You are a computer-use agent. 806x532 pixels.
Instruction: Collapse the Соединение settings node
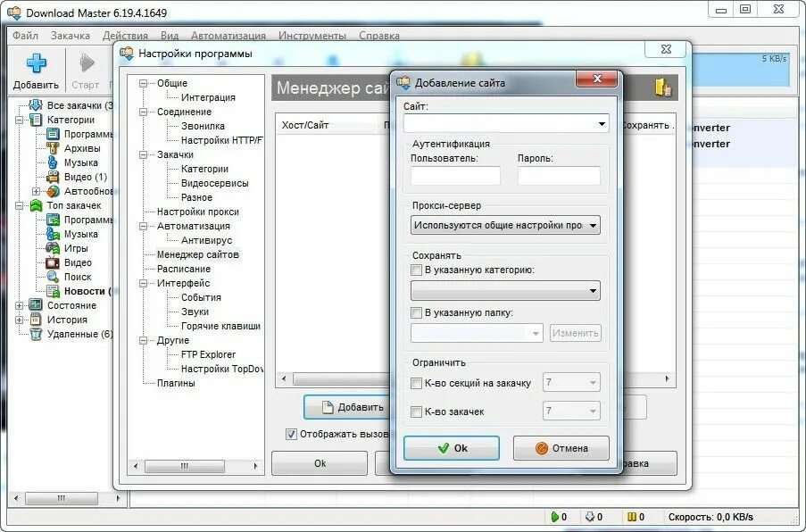[x=144, y=112]
